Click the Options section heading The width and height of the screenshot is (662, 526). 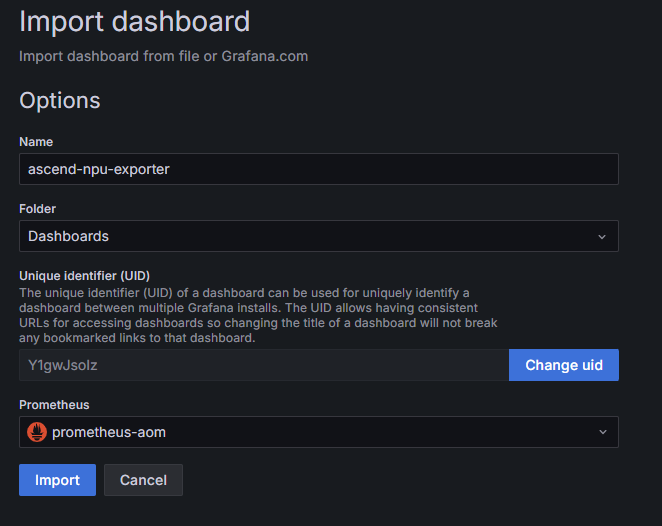(x=60, y=100)
